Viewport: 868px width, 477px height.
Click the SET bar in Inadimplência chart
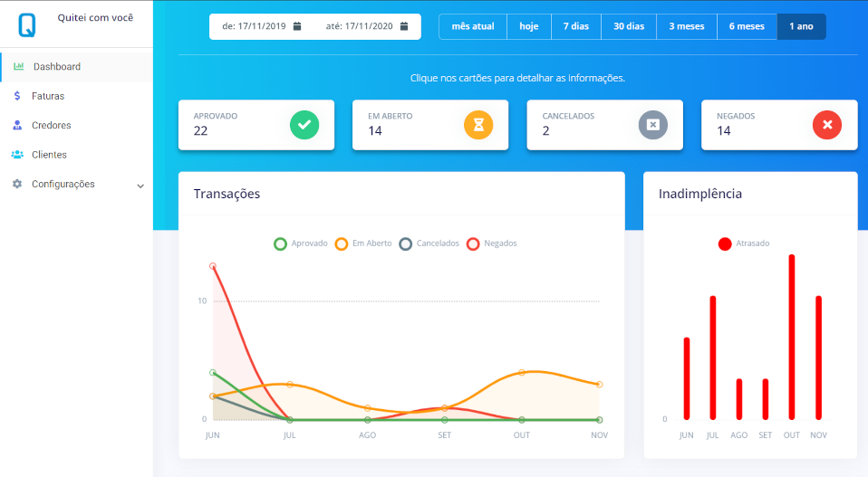click(x=766, y=399)
